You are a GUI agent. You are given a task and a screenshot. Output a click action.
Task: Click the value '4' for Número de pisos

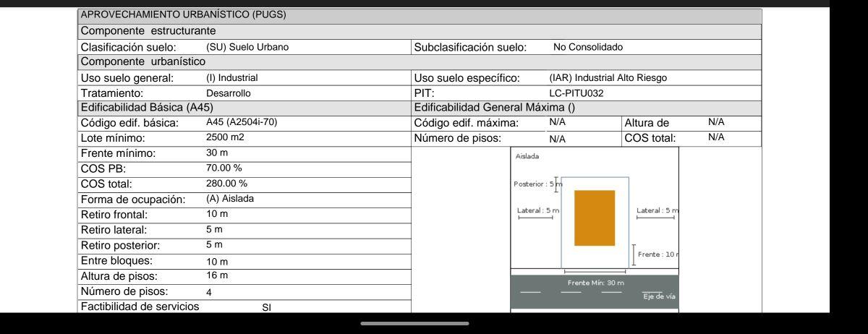[x=209, y=293]
